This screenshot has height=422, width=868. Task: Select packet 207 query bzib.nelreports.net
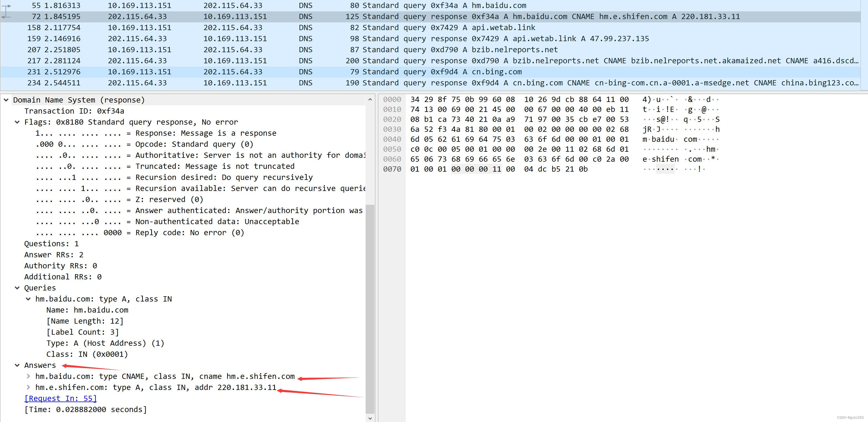(x=430, y=50)
